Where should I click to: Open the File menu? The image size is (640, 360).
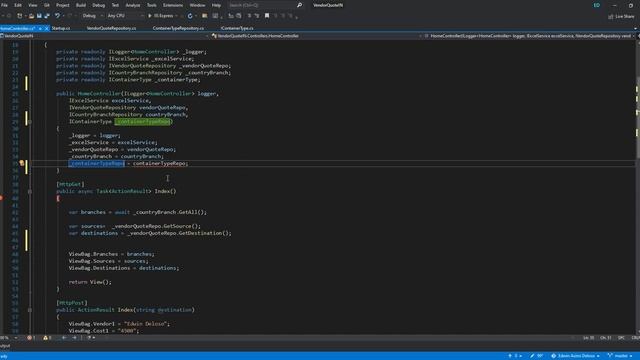point(4,5)
